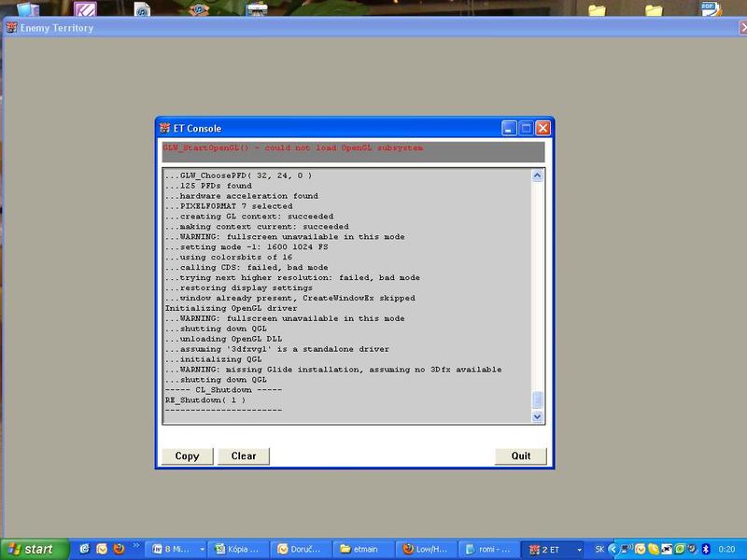
Task: Switch to the etmain folder taskbar item
Action: pyautogui.click(x=365, y=549)
